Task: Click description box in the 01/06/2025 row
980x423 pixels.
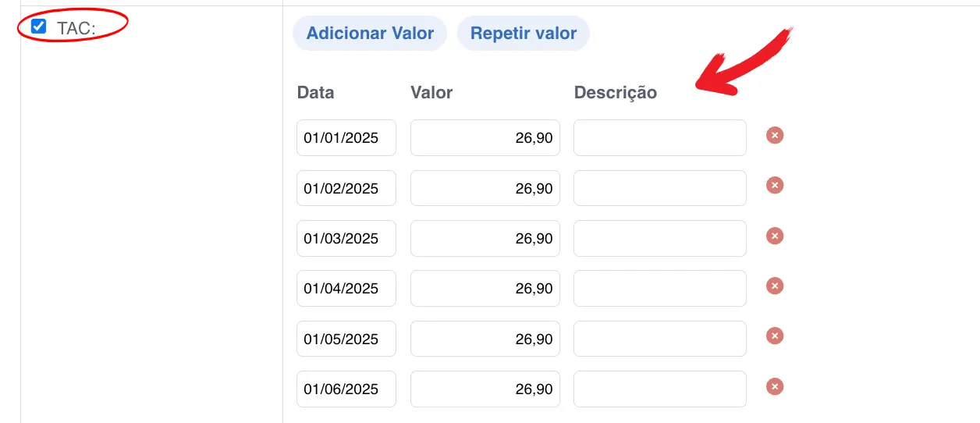Action: tap(660, 389)
